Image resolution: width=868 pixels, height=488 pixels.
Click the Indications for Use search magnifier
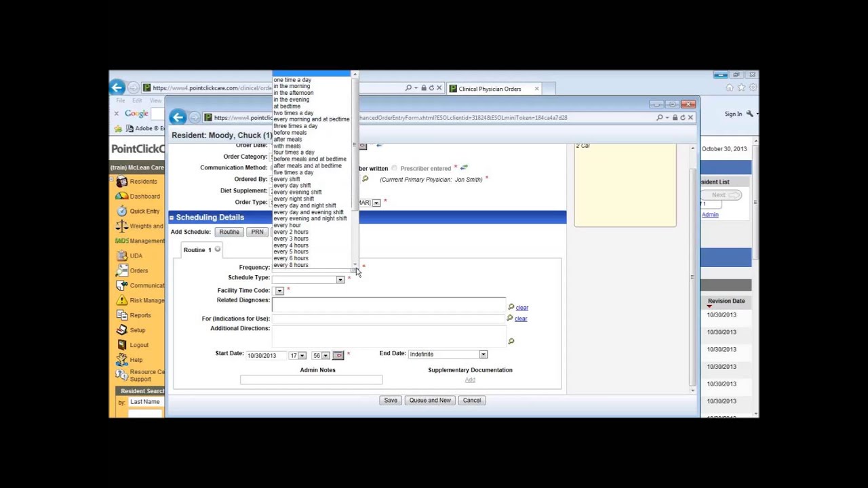pyautogui.click(x=510, y=318)
